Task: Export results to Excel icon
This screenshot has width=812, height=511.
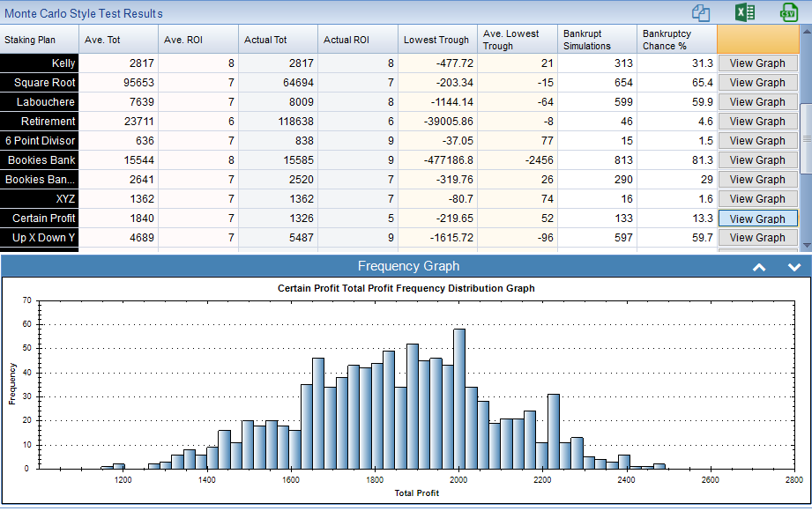Action: pos(745,12)
